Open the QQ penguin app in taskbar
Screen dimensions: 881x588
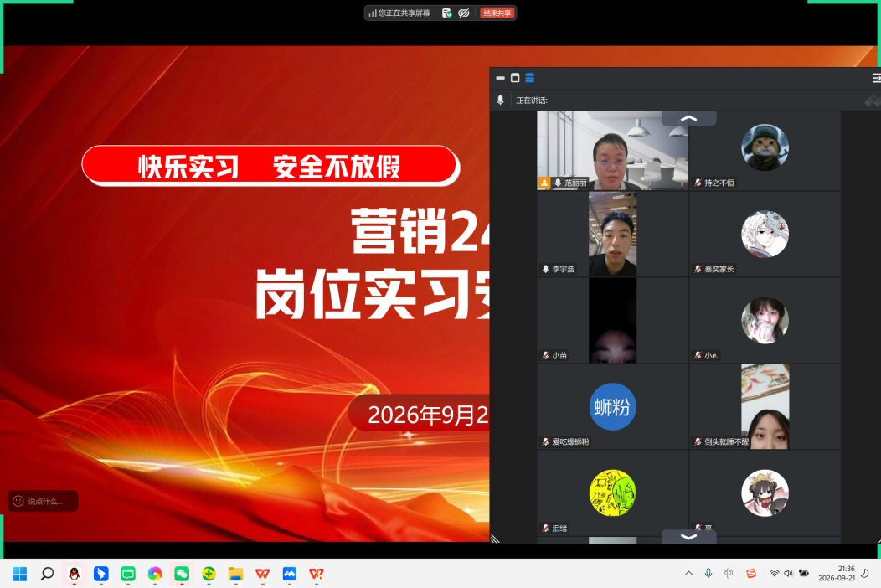[x=75, y=574]
